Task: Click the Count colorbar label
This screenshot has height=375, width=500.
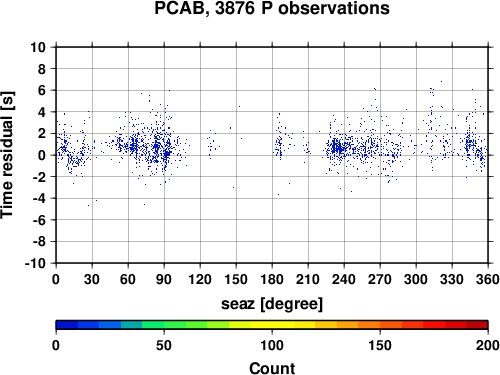Action: pos(272,368)
